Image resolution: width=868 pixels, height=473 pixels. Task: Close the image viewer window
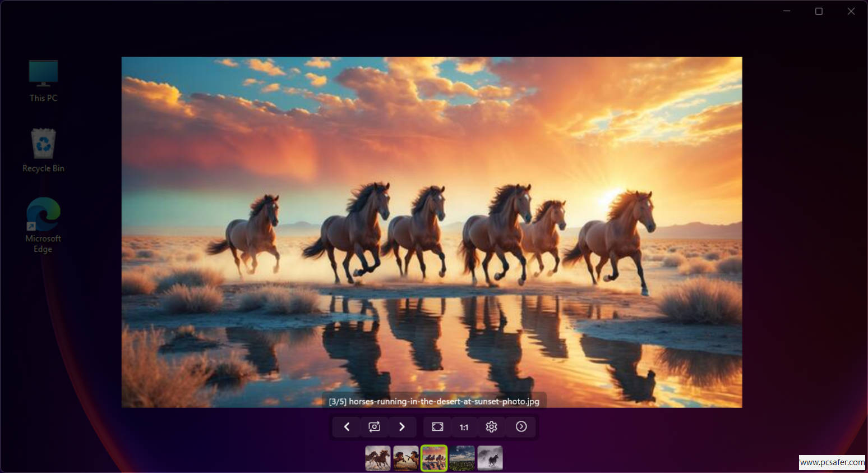(x=851, y=11)
